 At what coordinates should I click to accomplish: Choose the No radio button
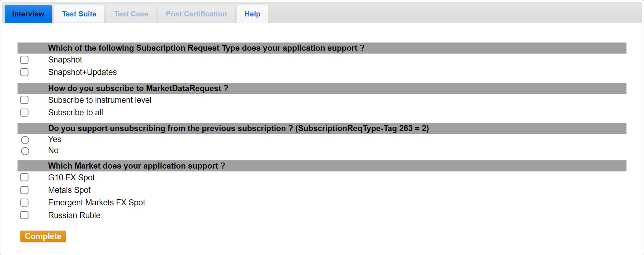pyautogui.click(x=25, y=151)
